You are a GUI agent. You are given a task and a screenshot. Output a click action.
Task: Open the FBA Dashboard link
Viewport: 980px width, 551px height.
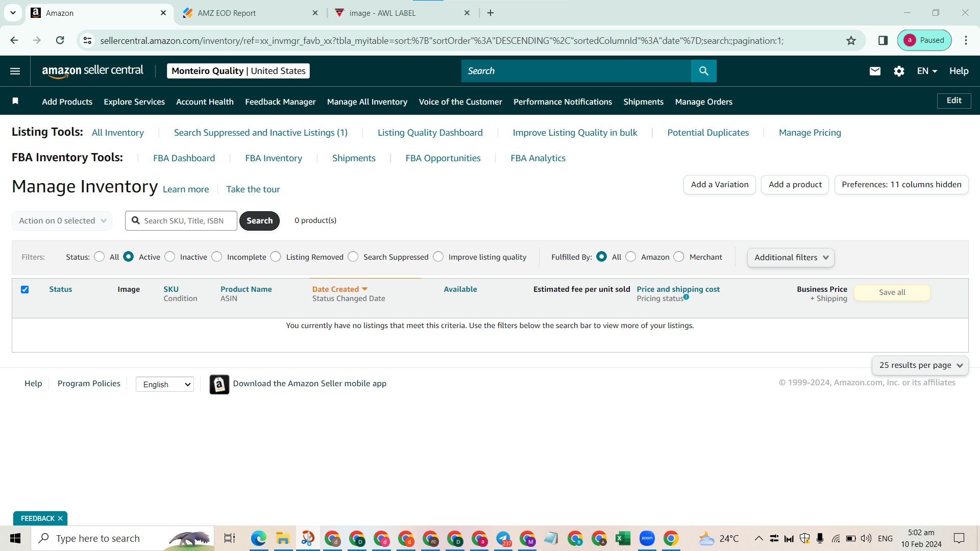pyautogui.click(x=184, y=158)
